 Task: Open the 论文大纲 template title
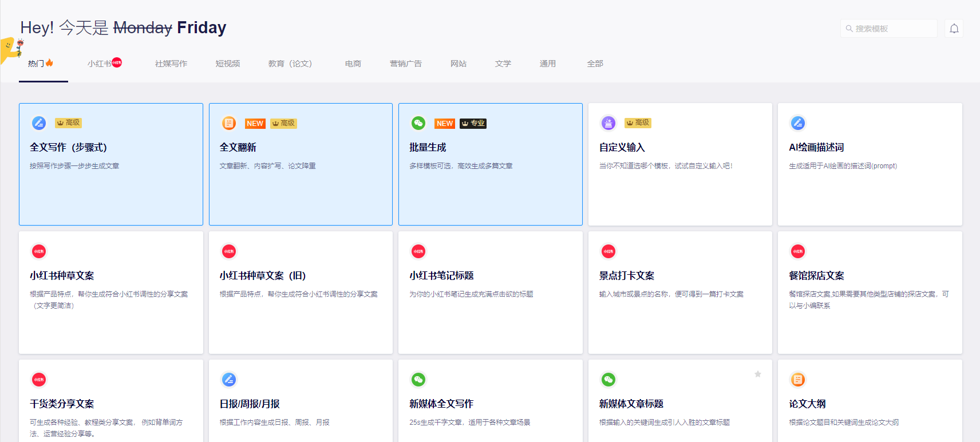pyautogui.click(x=807, y=404)
